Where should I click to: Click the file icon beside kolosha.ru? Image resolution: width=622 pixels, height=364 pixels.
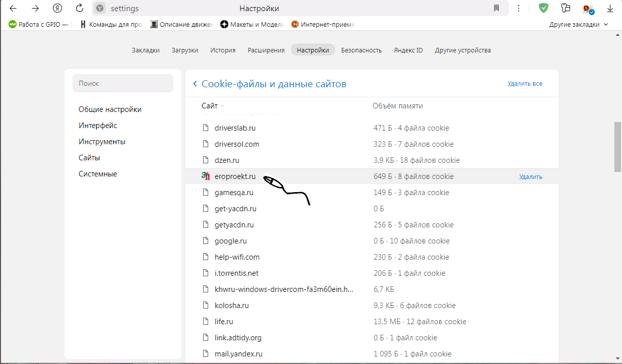pos(205,306)
